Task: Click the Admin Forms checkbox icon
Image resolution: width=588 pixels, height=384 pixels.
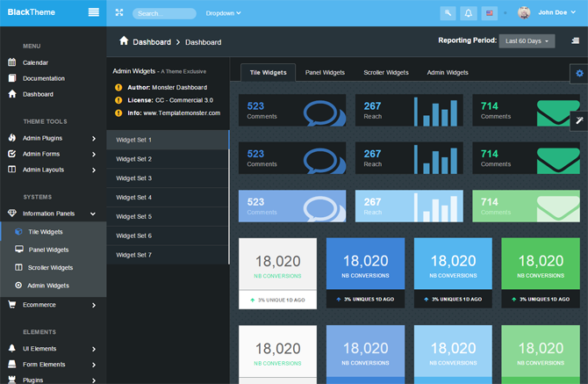Action: click(12, 154)
